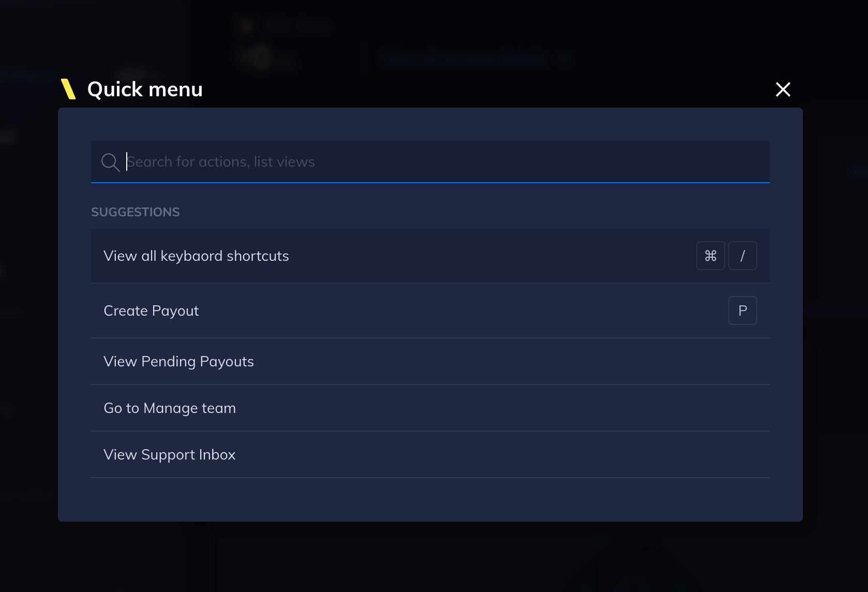Screen dimensions: 868x592
Task: Click the magnifying glass search icon
Action: 110,162
